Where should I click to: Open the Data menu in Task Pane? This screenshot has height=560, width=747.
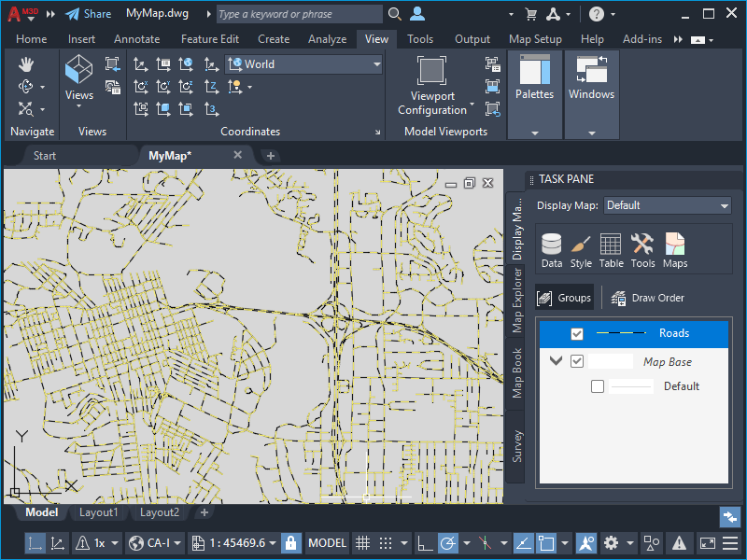tap(552, 250)
